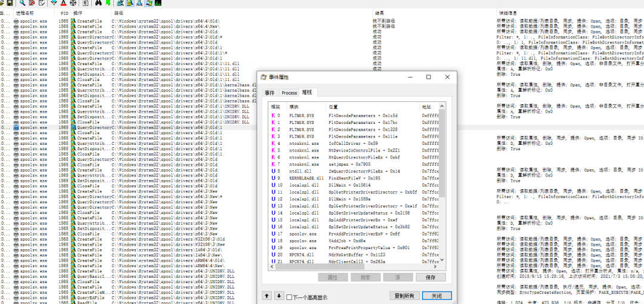Click the 模块 column header in stack list
This screenshot has height=304, width=644.
(x=306, y=106)
